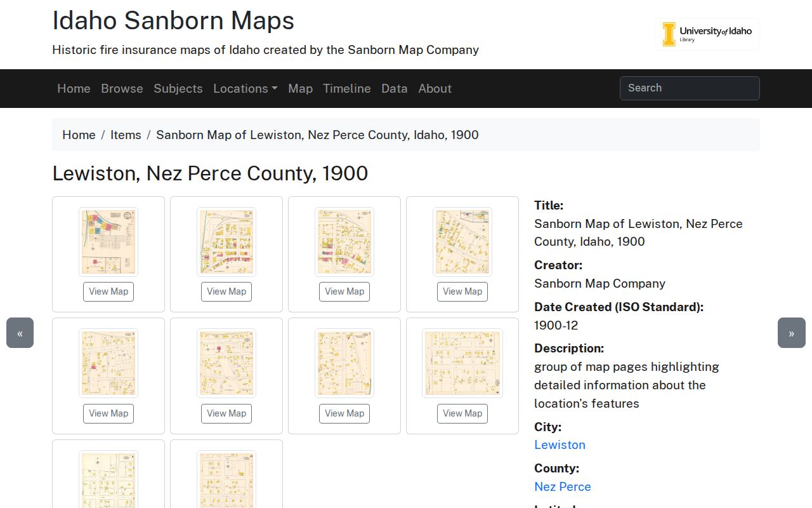Click the Home breadcrumb link

pos(79,135)
